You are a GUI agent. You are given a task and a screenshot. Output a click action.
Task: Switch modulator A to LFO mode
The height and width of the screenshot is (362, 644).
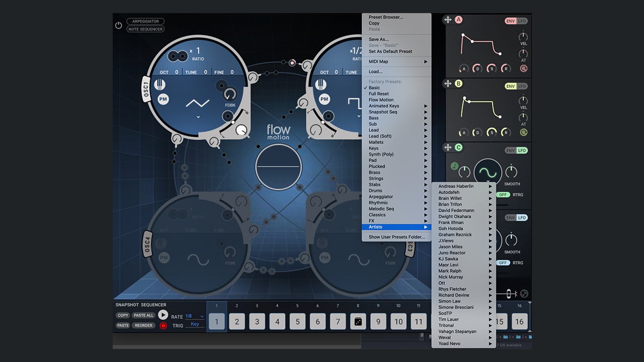click(522, 21)
